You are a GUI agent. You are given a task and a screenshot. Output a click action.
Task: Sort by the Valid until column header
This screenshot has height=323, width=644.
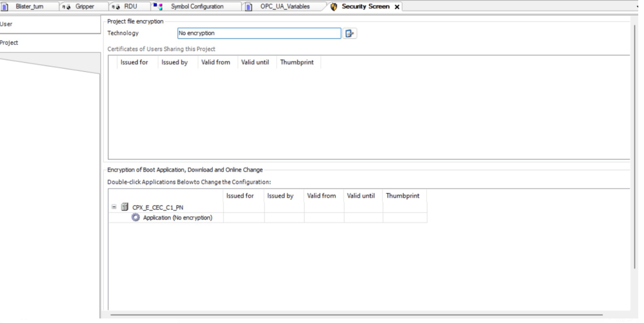click(x=255, y=62)
